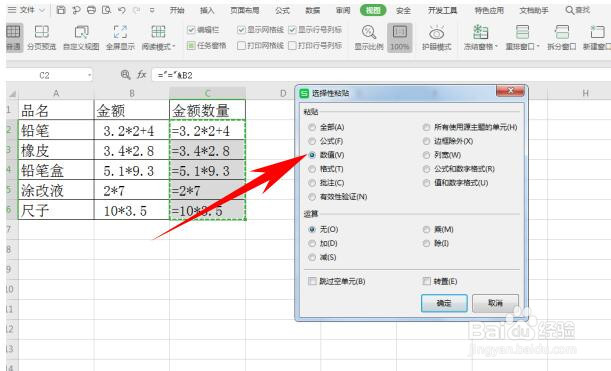This screenshot has height=371, width=611.
Task: Check the 转置(E) transpose checkbox
Action: (x=427, y=281)
